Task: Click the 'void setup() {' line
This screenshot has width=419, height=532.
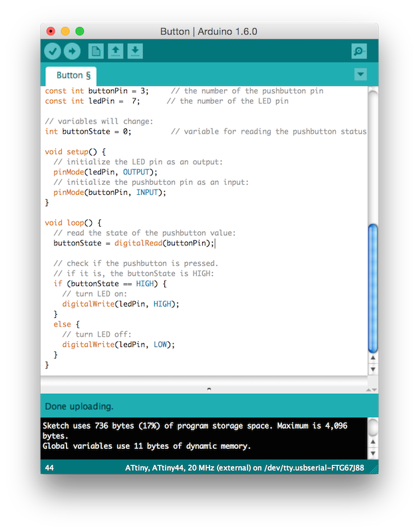Action: click(x=75, y=152)
